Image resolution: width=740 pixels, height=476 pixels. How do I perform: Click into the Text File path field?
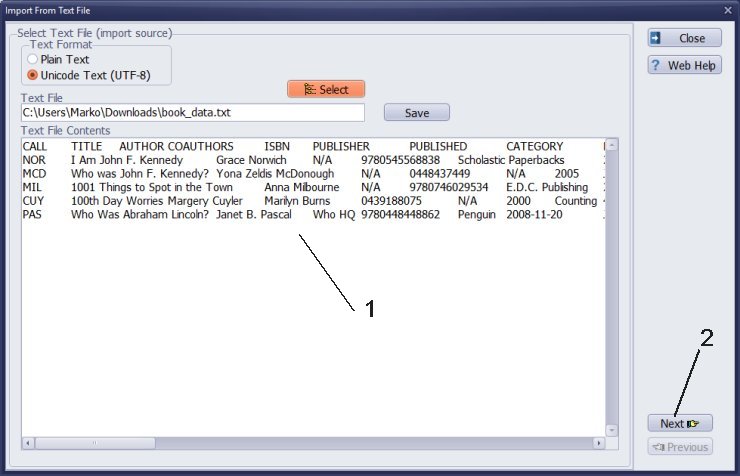coord(192,113)
